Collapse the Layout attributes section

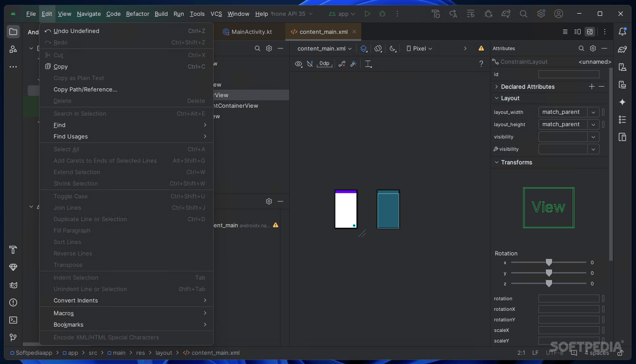point(497,98)
